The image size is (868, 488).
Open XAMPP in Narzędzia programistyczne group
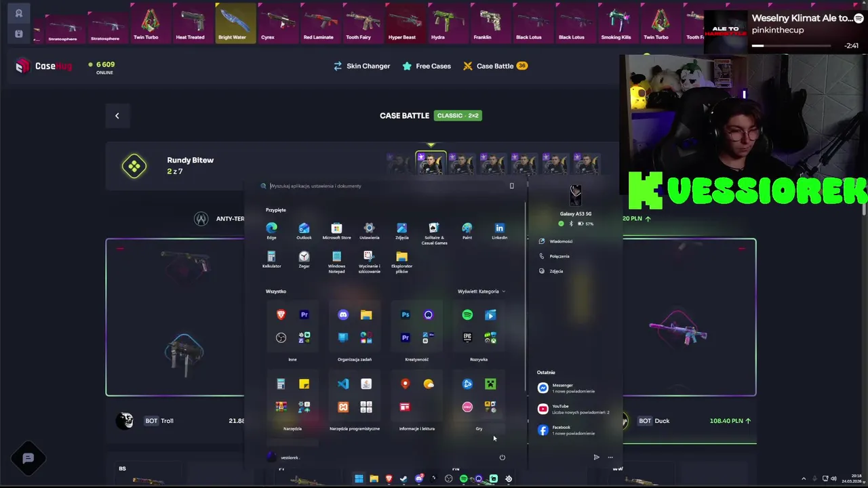pyautogui.click(x=343, y=407)
